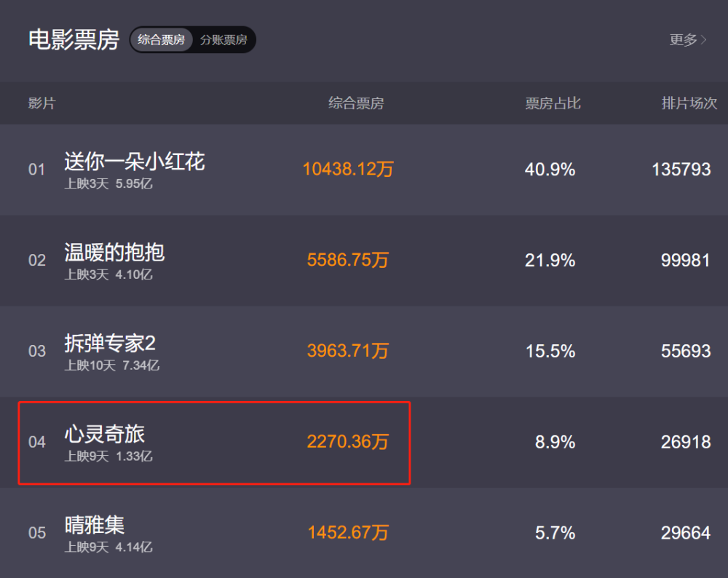Click rank number 05

pyautogui.click(x=37, y=534)
